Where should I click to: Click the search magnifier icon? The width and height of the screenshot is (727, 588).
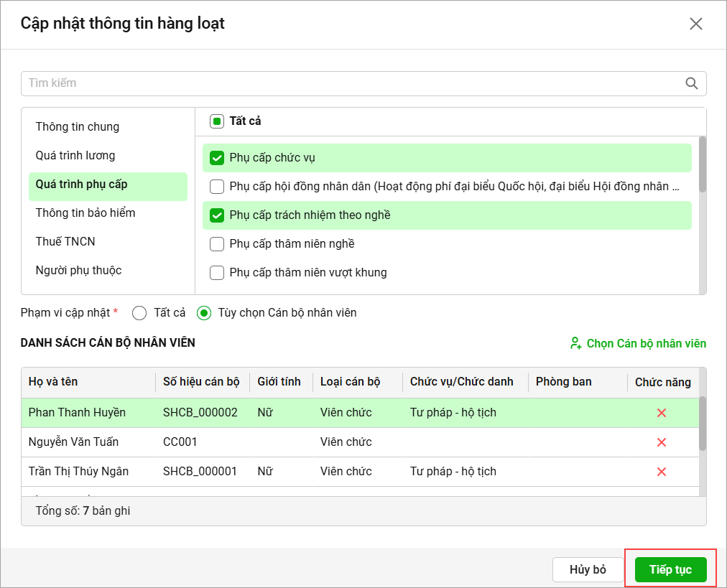coord(692,83)
